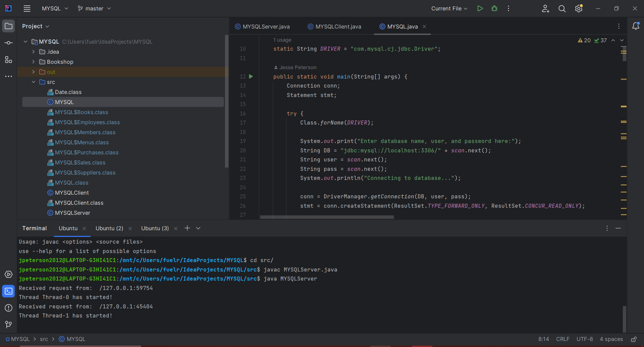This screenshot has width=644, height=347.
Task: Switch to Ubuntu (2) terminal tab
Action: click(109, 229)
